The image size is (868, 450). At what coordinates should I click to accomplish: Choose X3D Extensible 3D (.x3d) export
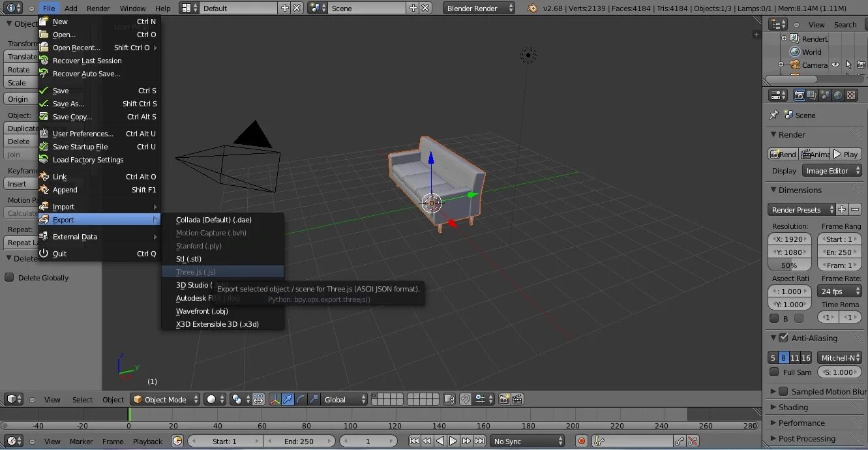point(222,324)
